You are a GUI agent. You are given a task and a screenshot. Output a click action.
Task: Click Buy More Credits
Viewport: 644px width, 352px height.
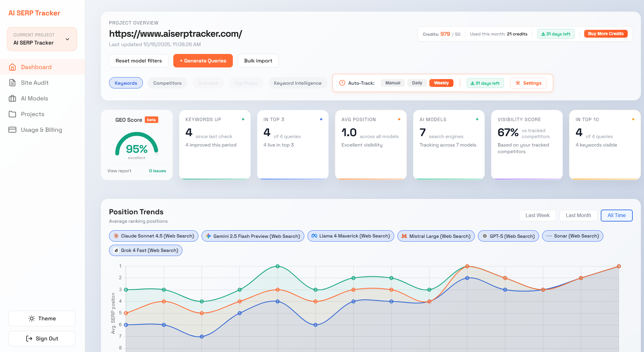(605, 34)
